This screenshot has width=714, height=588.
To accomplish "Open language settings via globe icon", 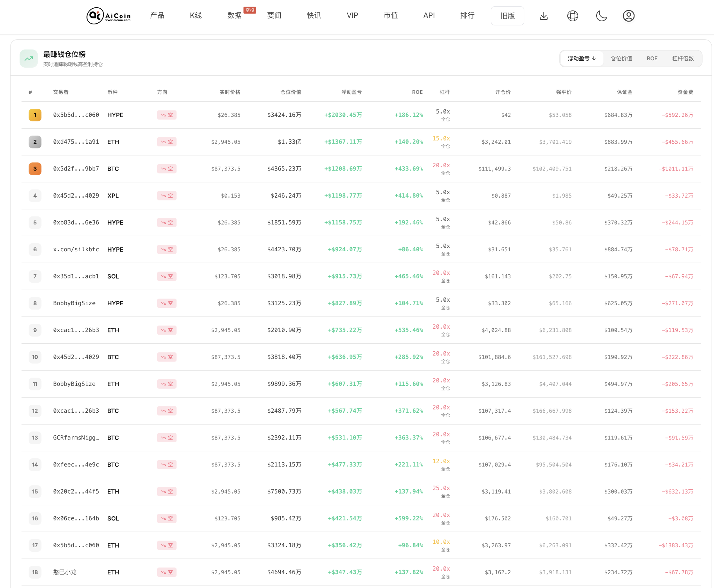I will 572,16.
